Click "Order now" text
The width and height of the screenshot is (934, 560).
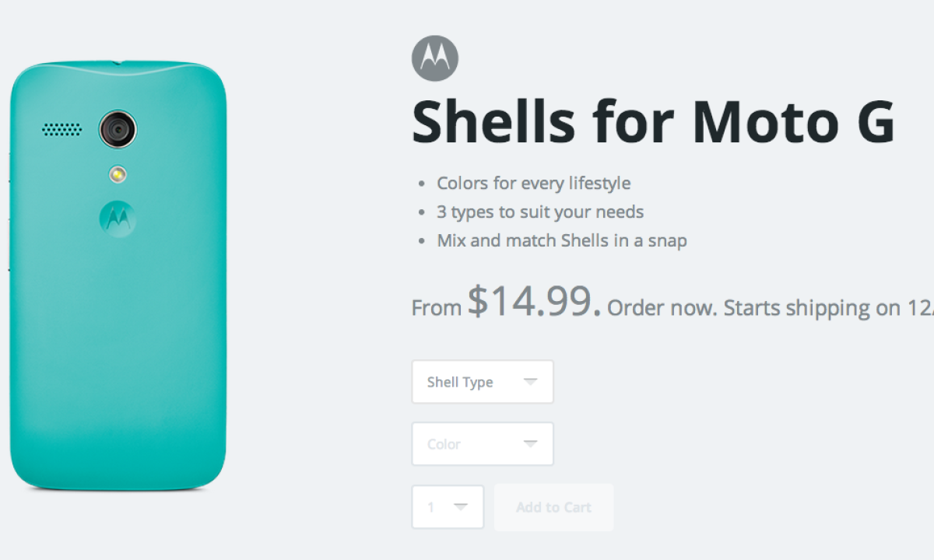[x=661, y=308]
